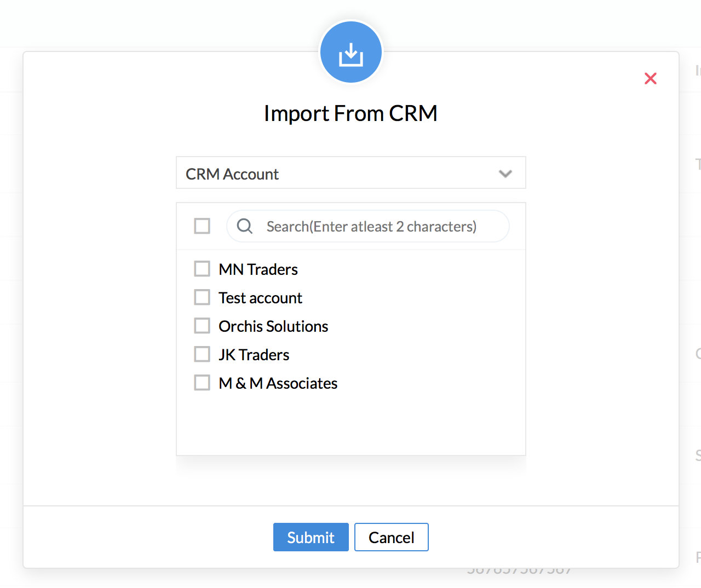Check the Test account checkbox
Image resolution: width=701 pixels, height=588 pixels.
(x=202, y=297)
